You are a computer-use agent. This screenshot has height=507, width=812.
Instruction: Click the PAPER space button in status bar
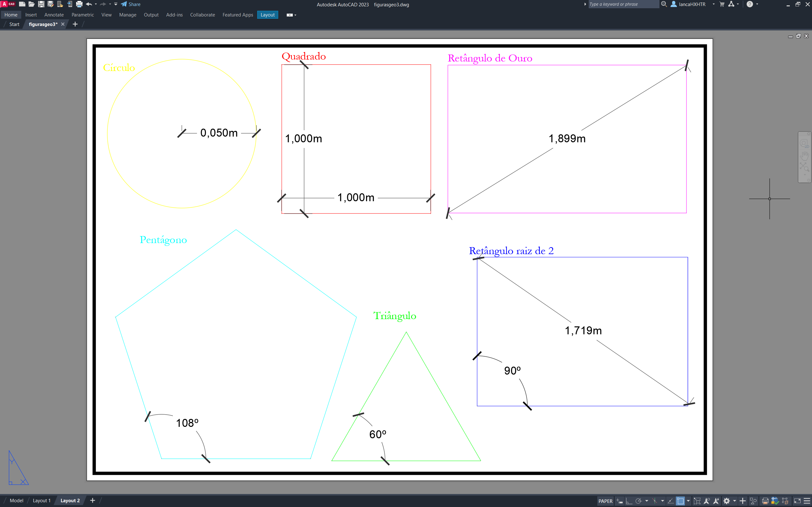(605, 501)
